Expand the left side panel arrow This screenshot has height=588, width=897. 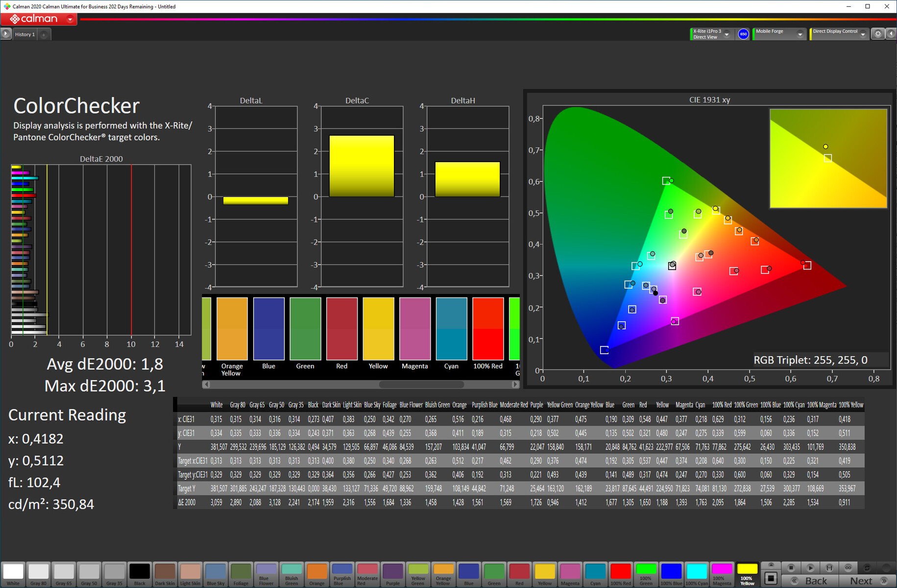[5, 34]
